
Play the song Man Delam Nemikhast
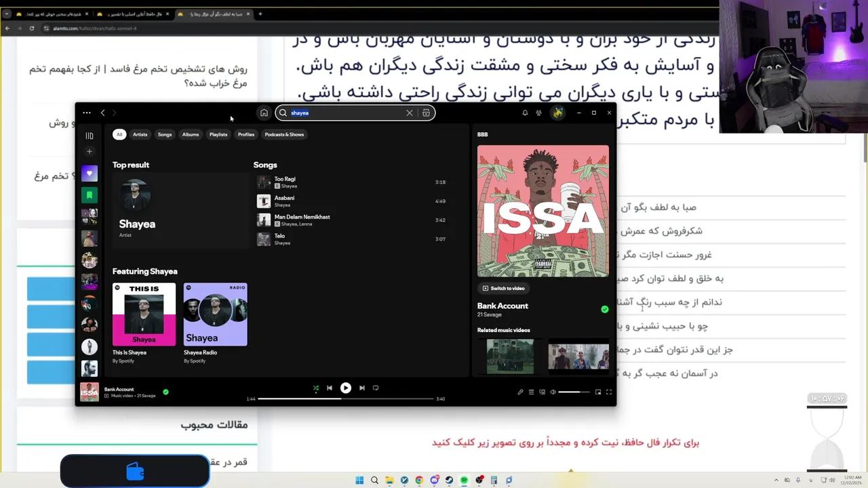pos(352,220)
